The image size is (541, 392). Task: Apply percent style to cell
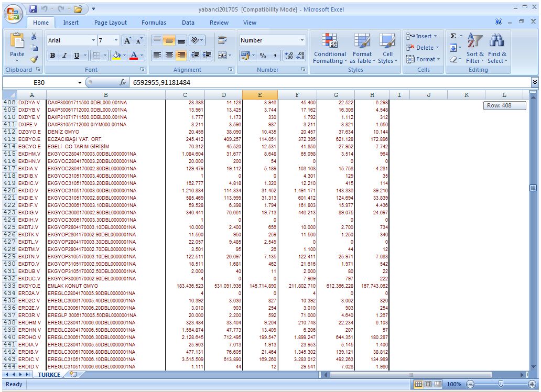point(263,56)
